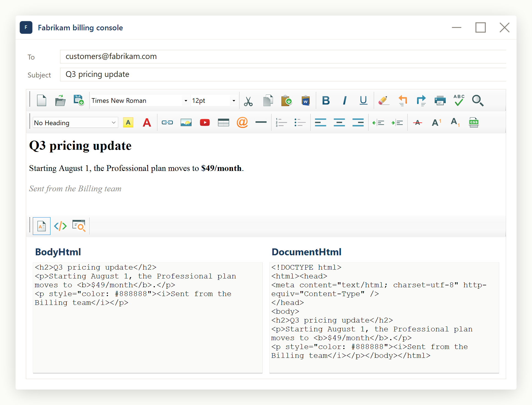Click the 'Sent from the Billing team' signature

[75, 189]
